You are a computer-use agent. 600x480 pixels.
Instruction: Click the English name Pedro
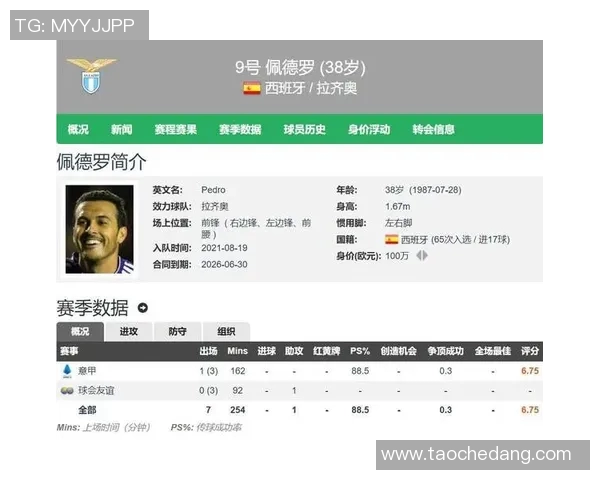[x=213, y=190]
